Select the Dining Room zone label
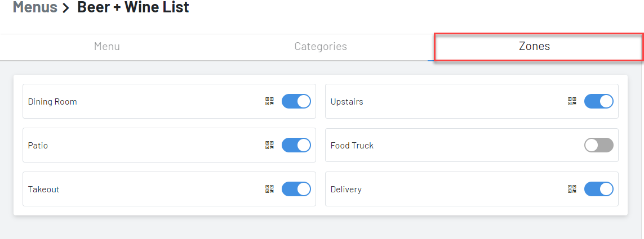Screen dimensions: 644x239 (x=52, y=102)
